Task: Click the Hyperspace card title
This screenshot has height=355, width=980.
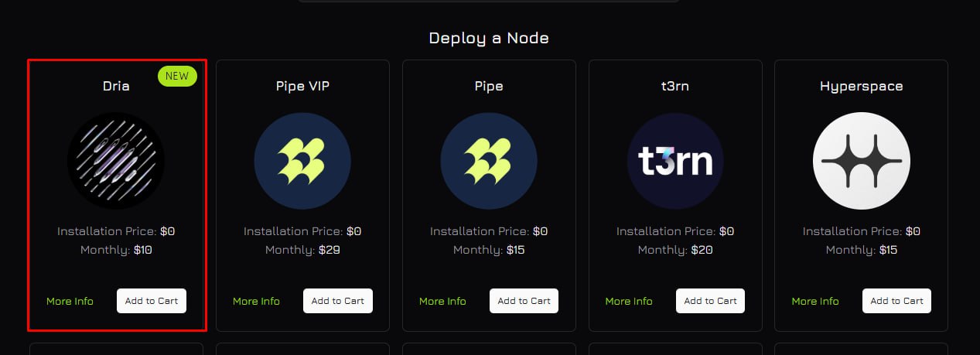Action: (862, 87)
